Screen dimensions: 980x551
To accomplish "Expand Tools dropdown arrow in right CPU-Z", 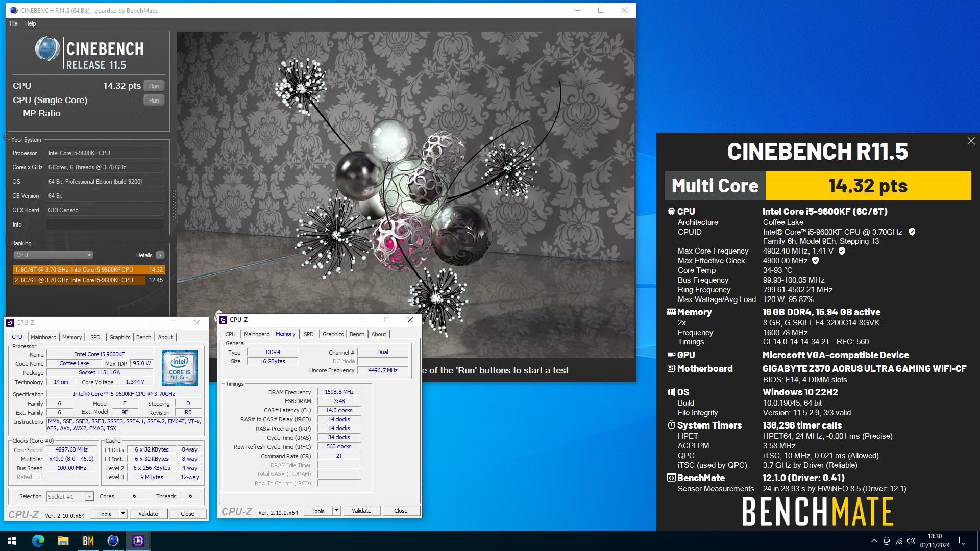I will [336, 511].
